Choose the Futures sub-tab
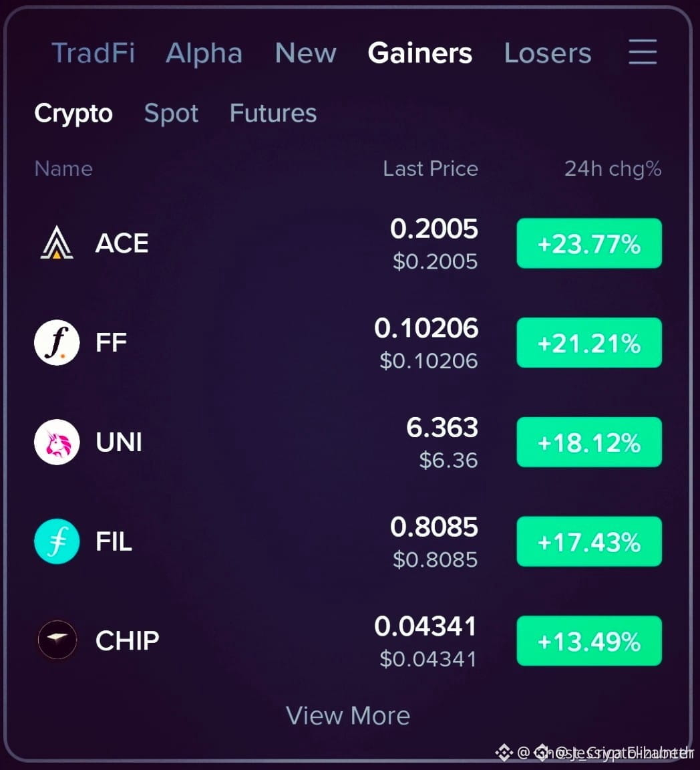700x770 pixels. click(x=273, y=113)
